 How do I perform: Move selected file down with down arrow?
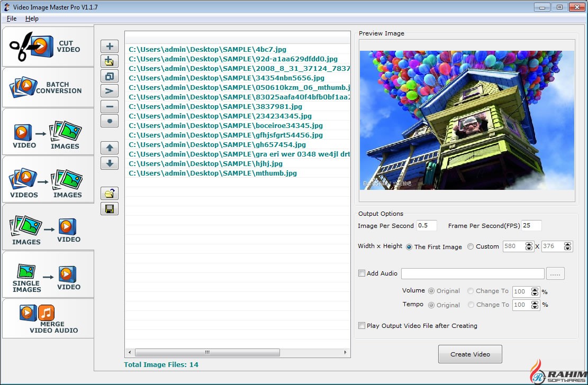(x=110, y=163)
